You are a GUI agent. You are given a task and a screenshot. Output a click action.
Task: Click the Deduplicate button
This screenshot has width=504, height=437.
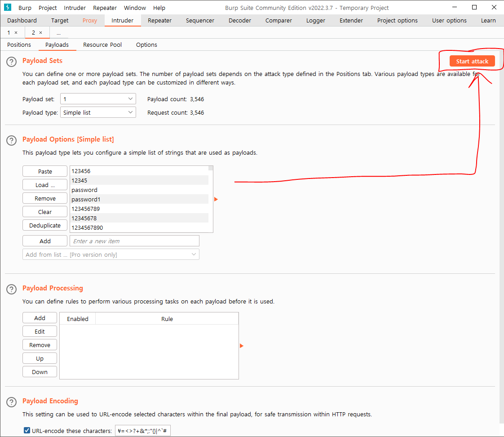(x=45, y=225)
